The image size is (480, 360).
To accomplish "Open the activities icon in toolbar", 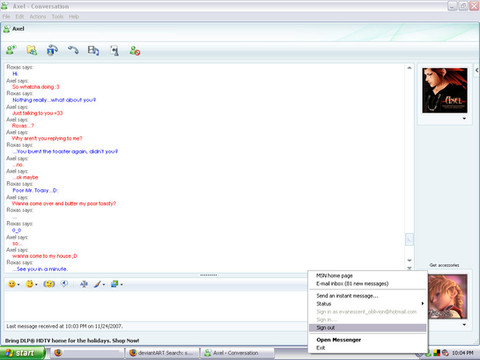I will (93, 51).
